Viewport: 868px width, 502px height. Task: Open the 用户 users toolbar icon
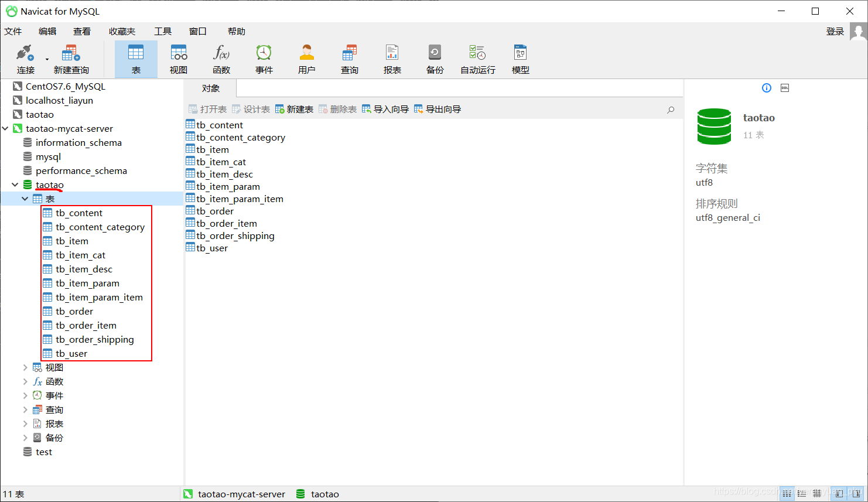pyautogui.click(x=307, y=59)
